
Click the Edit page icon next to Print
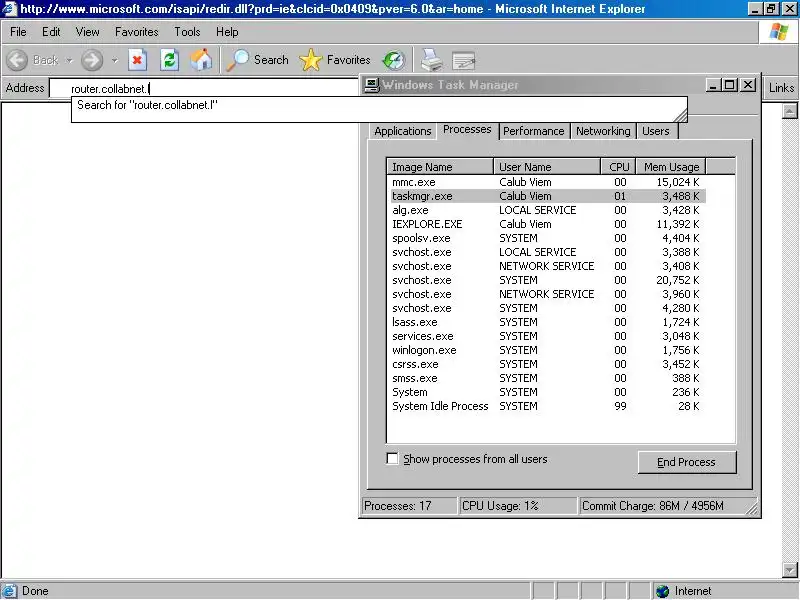coord(463,61)
